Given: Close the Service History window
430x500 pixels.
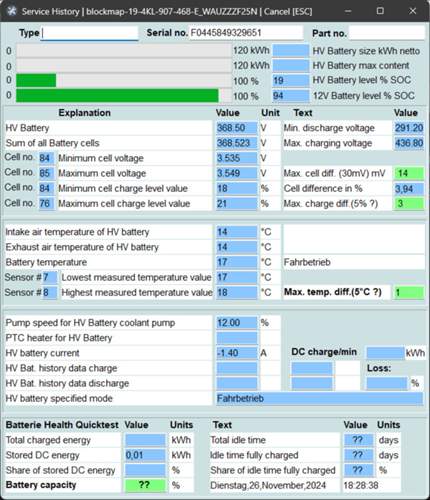Looking at the screenshot, I should point(412,11).
